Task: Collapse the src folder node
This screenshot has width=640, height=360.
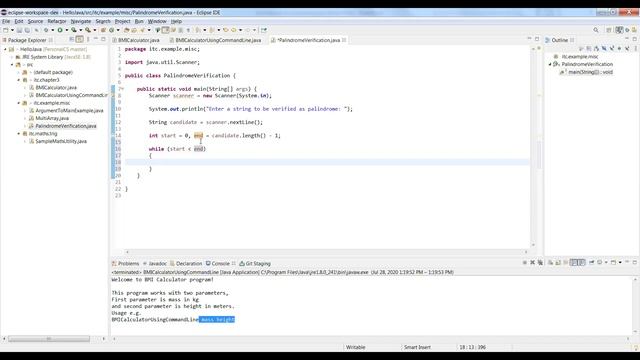Action: coord(12,64)
